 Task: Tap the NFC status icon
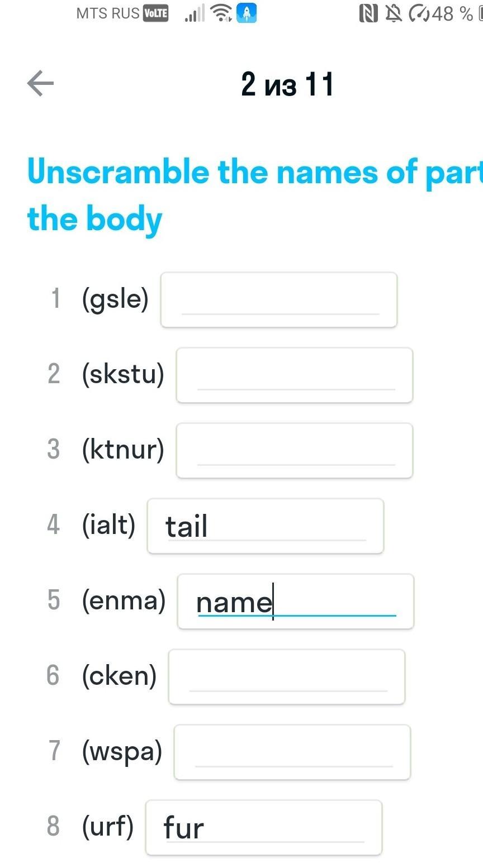pos(368,13)
